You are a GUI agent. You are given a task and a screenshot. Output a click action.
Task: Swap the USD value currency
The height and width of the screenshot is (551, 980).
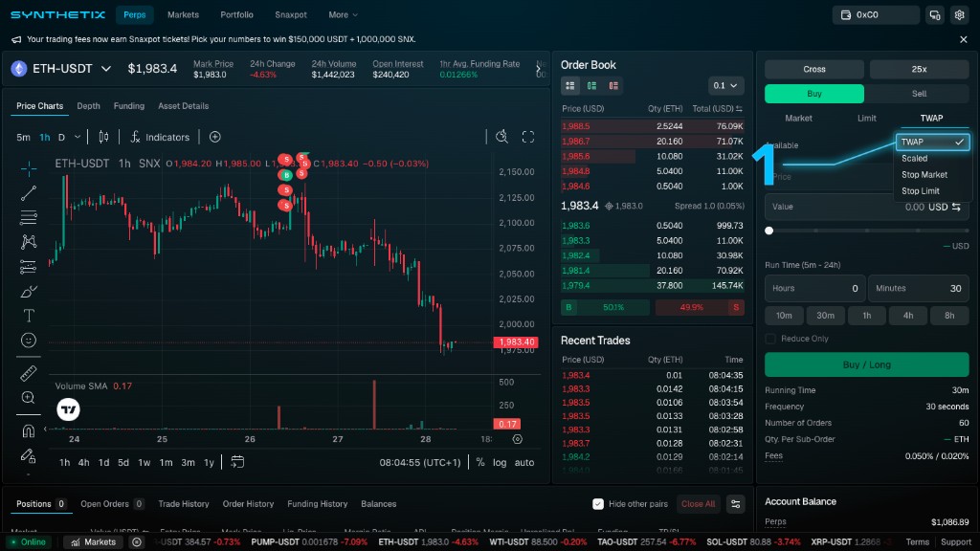(956, 207)
